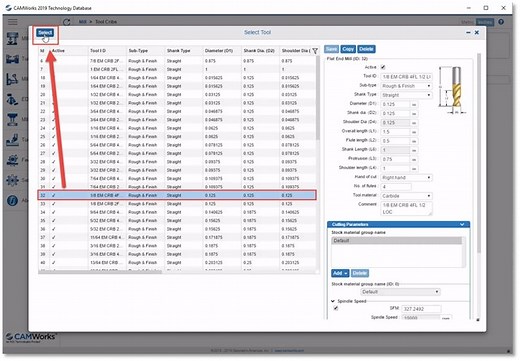This screenshot has width=520, height=361.
Task: Select highlighted tool row with Id 32
Action: click(177, 195)
